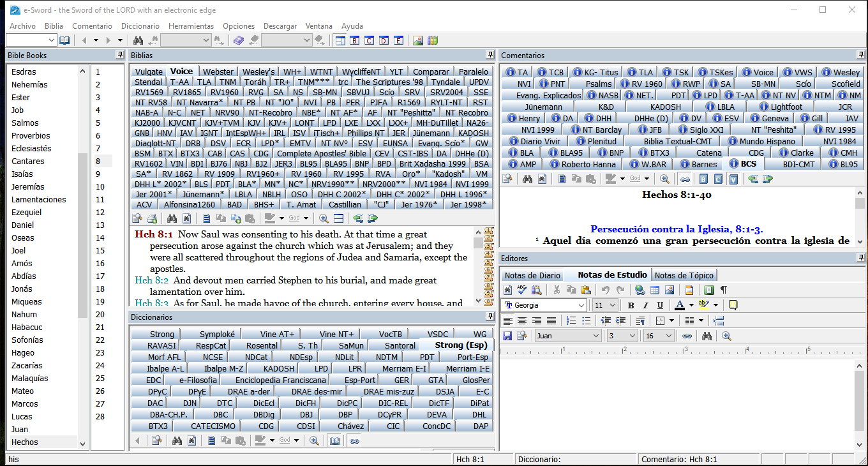
Task: Open the graphics viewer picture icon
Action: (x=418, y=40)
